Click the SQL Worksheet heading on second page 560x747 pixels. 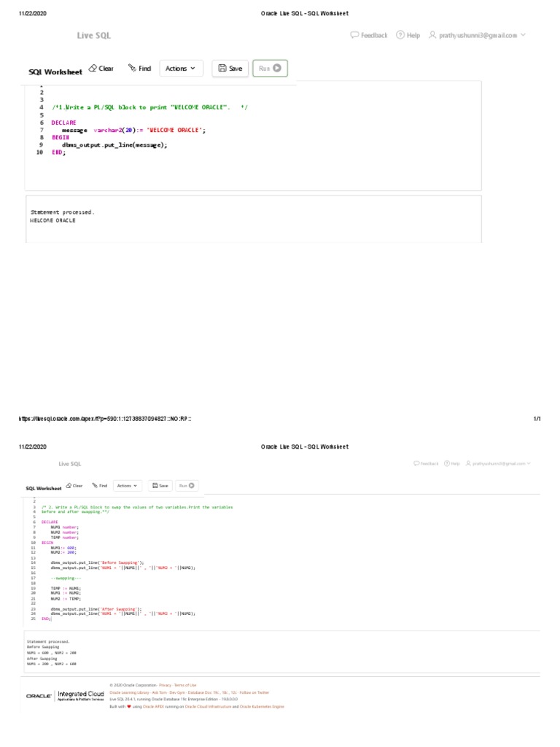[43, 488]
